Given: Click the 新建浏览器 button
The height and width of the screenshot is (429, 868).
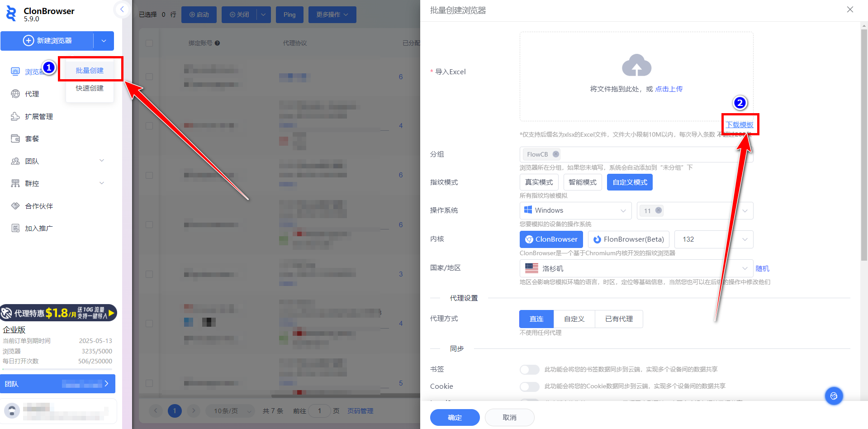Looking at the screenshot, I should [47, 41].
